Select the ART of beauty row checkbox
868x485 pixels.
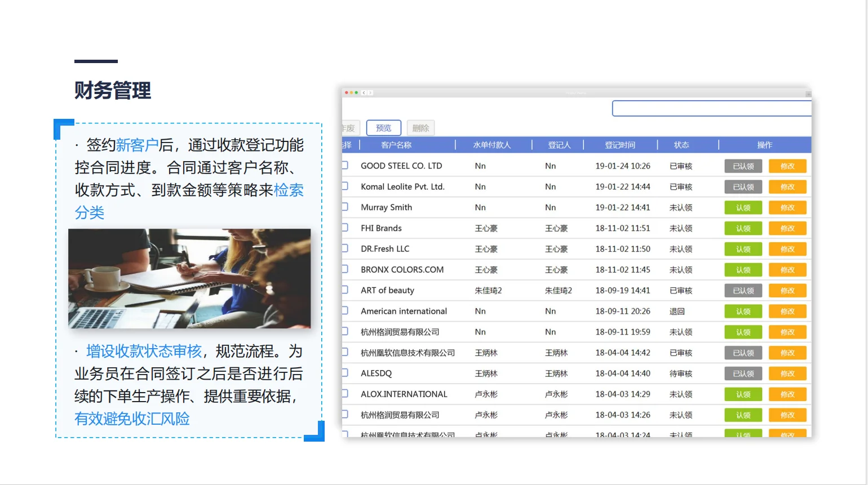pyautogui.click(x=346, y=290)
